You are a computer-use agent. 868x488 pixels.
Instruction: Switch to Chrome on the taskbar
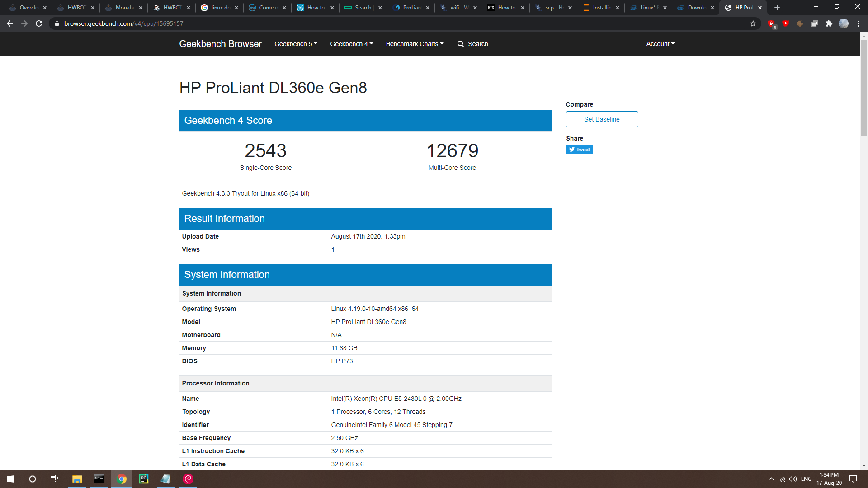[121, 479]
